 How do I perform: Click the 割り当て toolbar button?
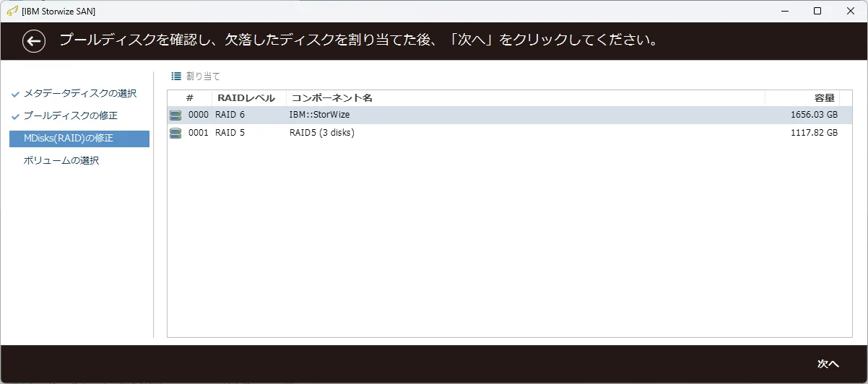point(196,76)
